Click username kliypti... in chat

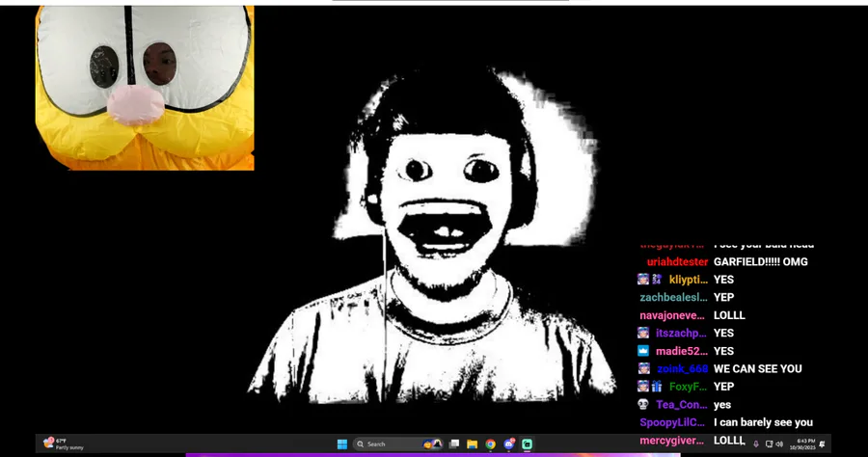pos(688,280)
